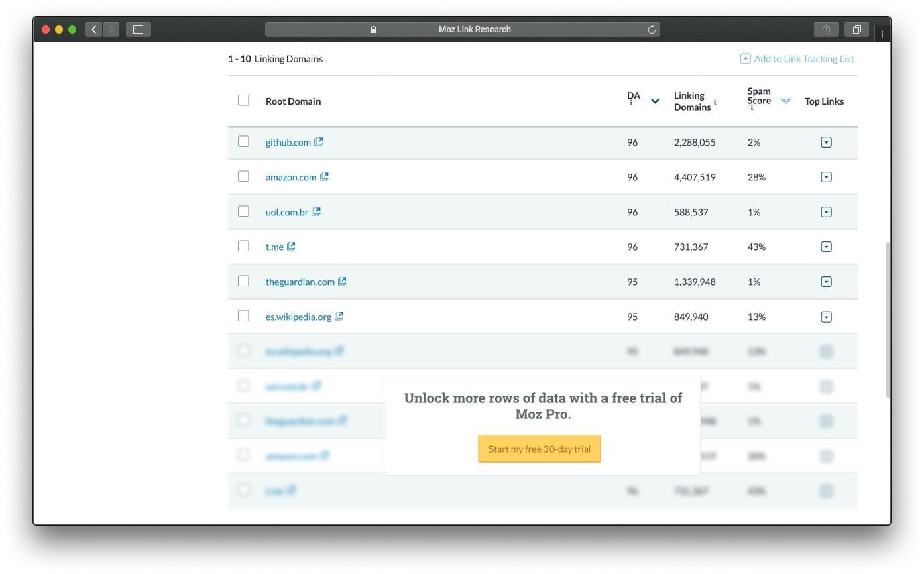
Task: Expand Top Links for github.com
Action: pos(826,142)
